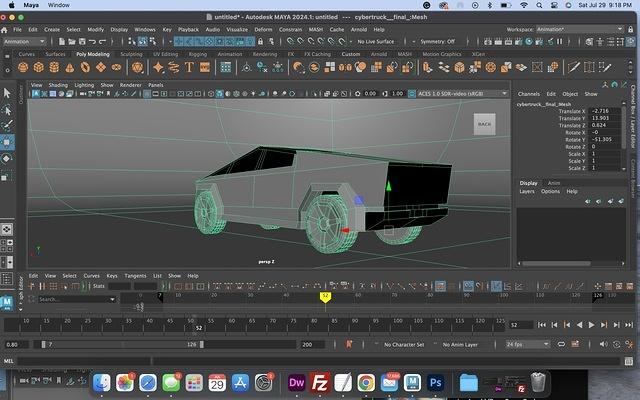Open the Graph Editor Tangents menu
This screenshot has height=400, width=640.
(135, 276)
